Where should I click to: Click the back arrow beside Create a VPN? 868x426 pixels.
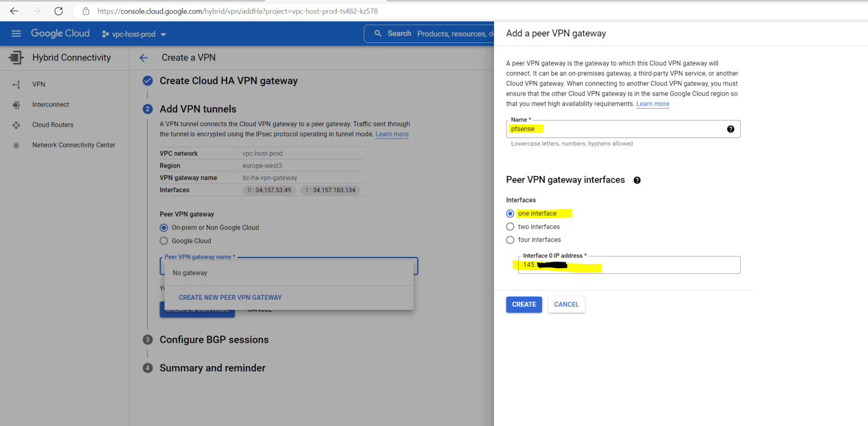click(144, 57)
